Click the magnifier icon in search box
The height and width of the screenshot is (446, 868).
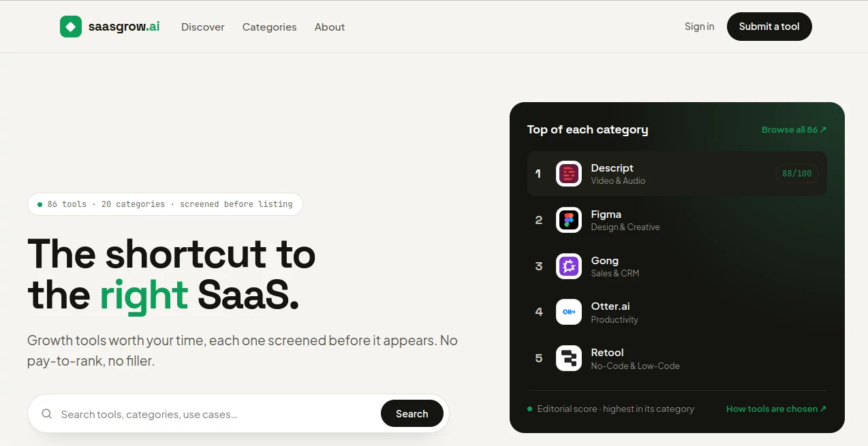(46, 413)
